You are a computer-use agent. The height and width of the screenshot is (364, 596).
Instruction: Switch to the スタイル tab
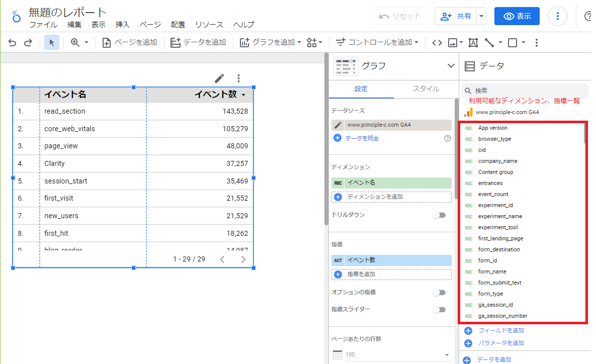[425, 89]
